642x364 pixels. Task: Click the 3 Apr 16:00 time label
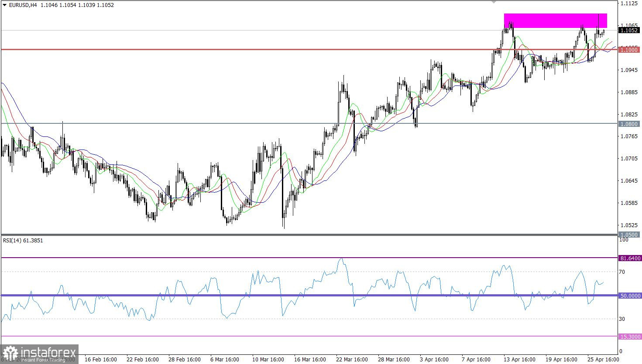tap(434, 360)
